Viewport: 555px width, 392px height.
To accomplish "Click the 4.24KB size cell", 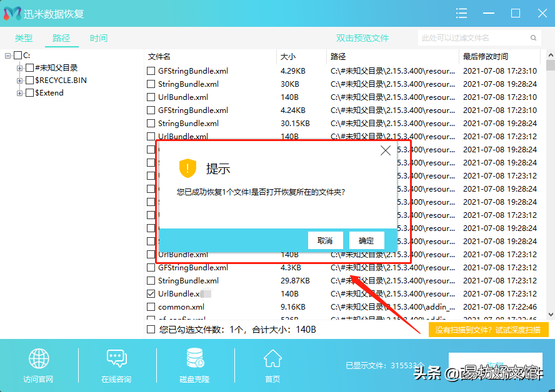I will pos(293,110).
